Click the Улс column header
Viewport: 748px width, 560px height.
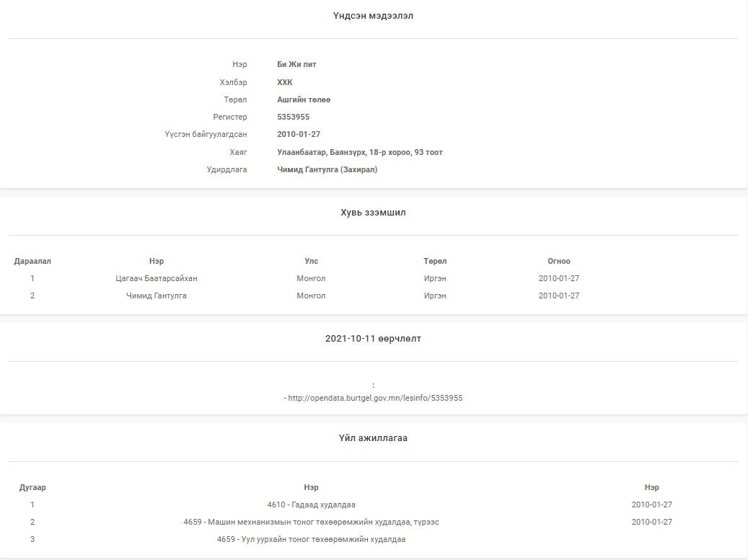311,261
